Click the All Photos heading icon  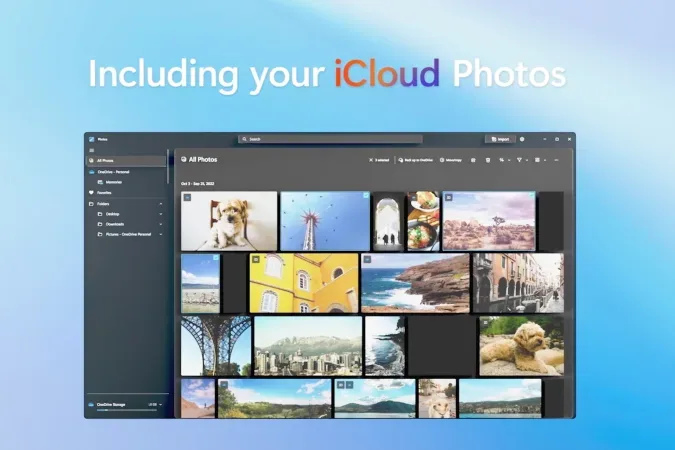184,159
